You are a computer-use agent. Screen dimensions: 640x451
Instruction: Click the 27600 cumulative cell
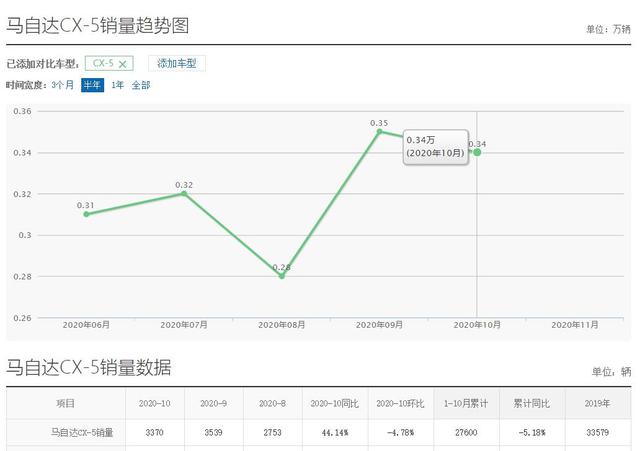click(x=466, y=432)
